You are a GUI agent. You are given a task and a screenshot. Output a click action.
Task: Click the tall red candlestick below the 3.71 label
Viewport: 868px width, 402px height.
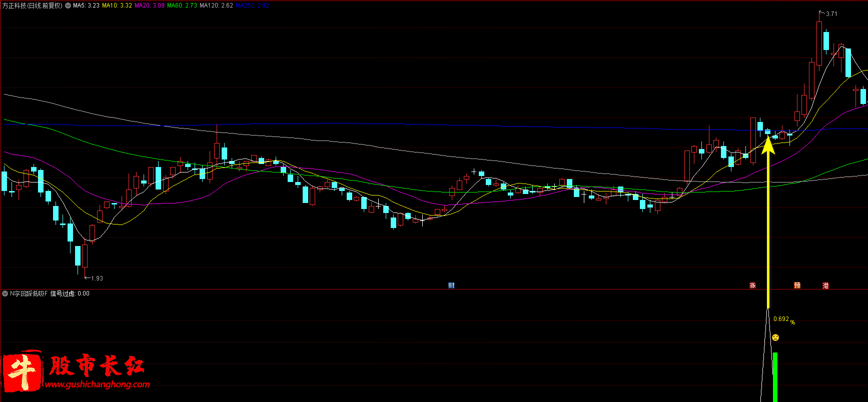pyautogui.click(x=819, y=43)
